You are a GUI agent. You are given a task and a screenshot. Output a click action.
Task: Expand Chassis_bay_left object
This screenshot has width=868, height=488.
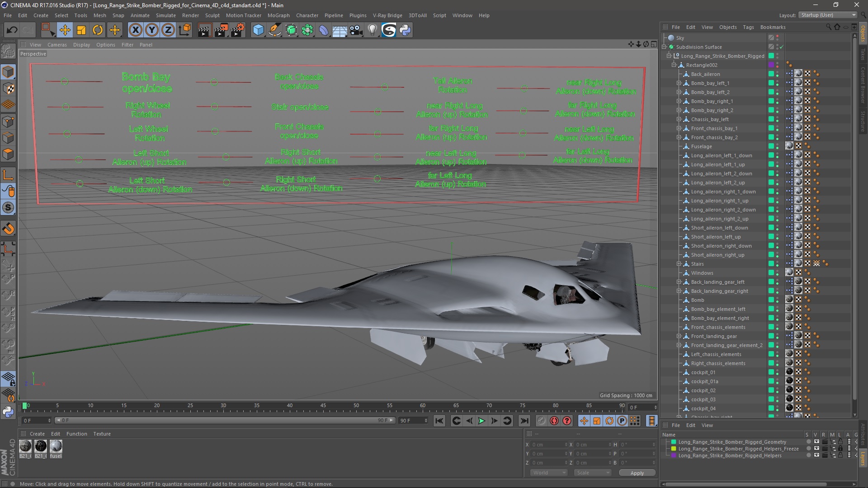pos(679,119)
